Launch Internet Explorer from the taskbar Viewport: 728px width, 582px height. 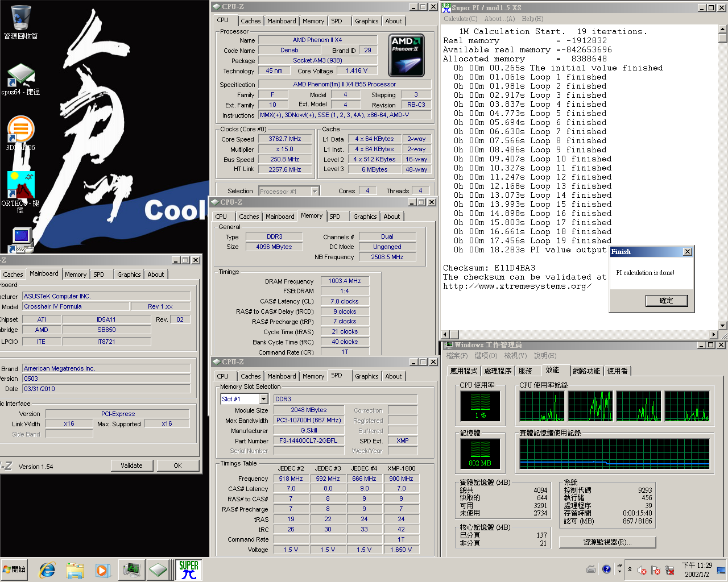tap(47, 569)
